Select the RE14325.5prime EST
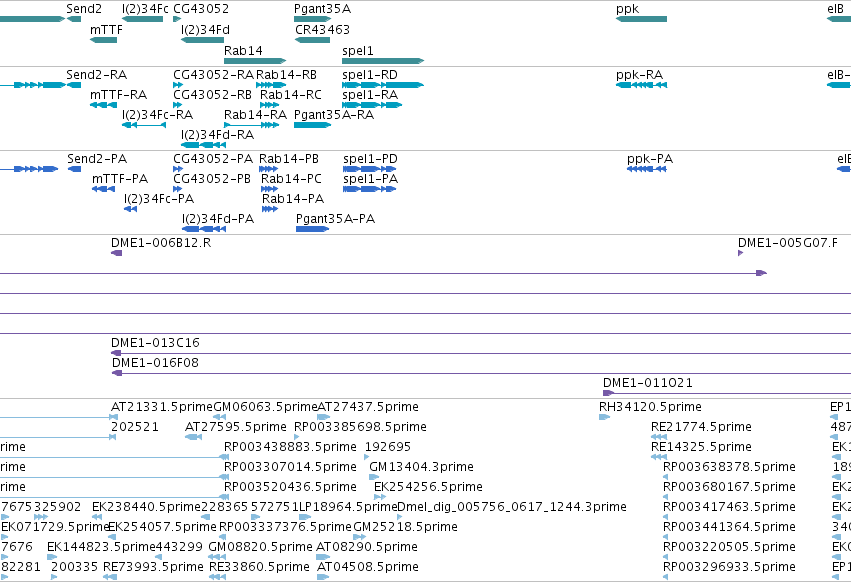The height and width of the screenshot is (582, 851). tap(659, 457)
